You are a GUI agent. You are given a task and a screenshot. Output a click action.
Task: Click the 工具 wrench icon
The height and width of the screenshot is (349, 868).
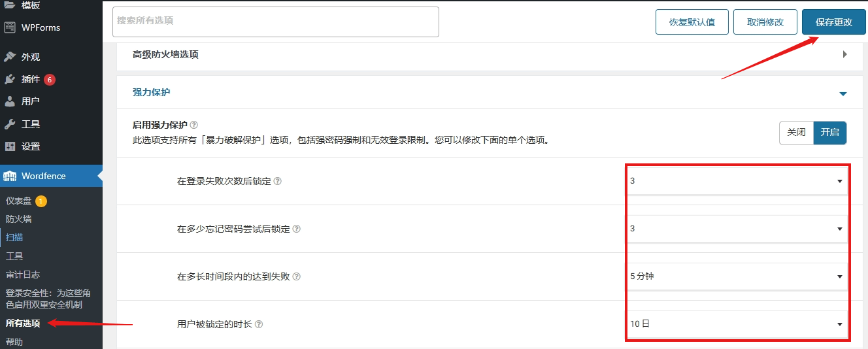click(10, 124)
